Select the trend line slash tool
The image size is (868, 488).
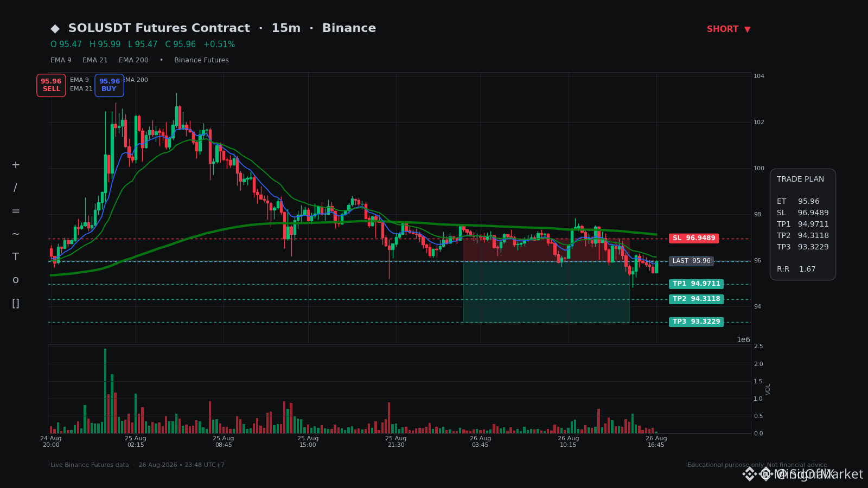coord(16,188)
